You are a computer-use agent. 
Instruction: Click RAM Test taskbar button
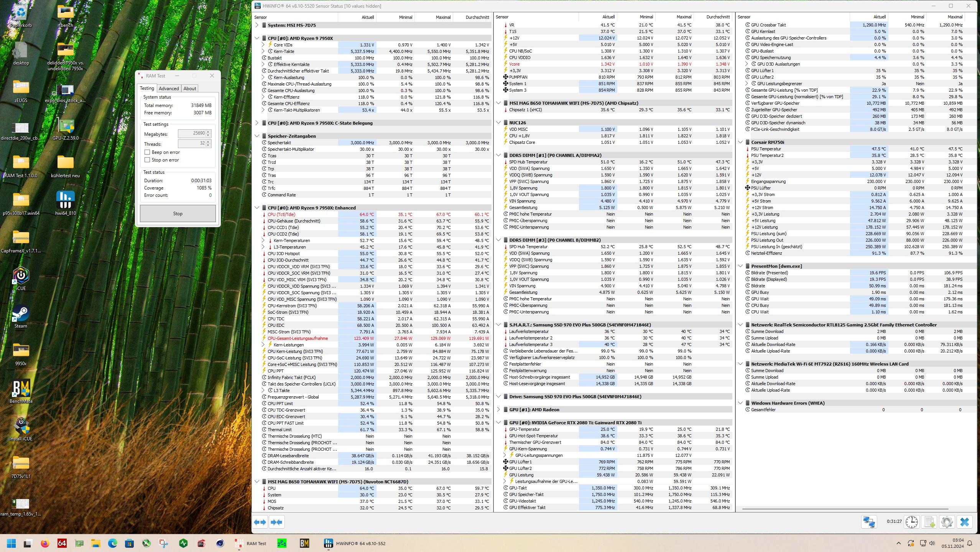tap(251, 543)
